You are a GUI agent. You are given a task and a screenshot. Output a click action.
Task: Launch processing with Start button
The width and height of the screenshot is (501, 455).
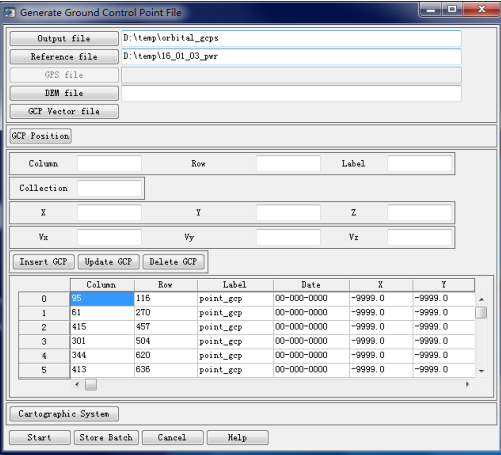40,438
